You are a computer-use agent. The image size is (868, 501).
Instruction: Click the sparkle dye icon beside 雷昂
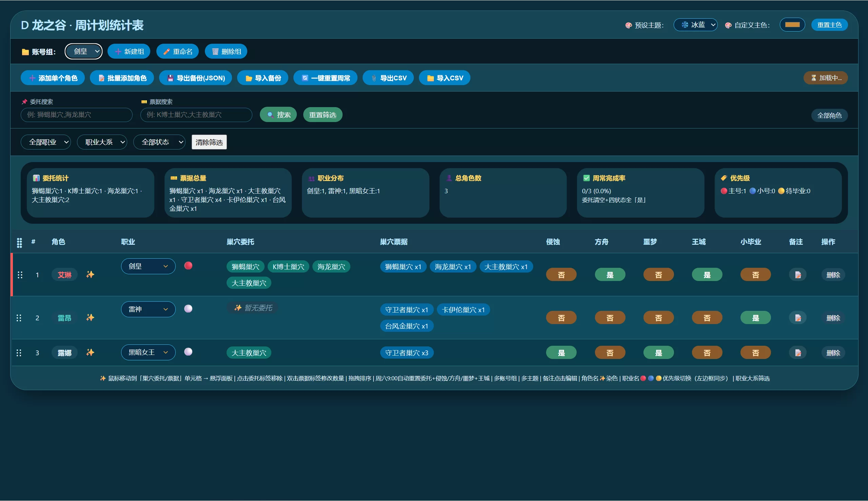pyautogui.click(x=90, y=318)
